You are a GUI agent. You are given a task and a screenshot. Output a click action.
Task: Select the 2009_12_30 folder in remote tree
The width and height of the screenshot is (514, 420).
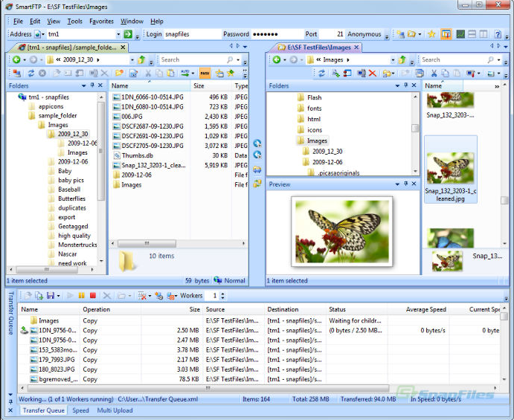[x=73, y=135]
